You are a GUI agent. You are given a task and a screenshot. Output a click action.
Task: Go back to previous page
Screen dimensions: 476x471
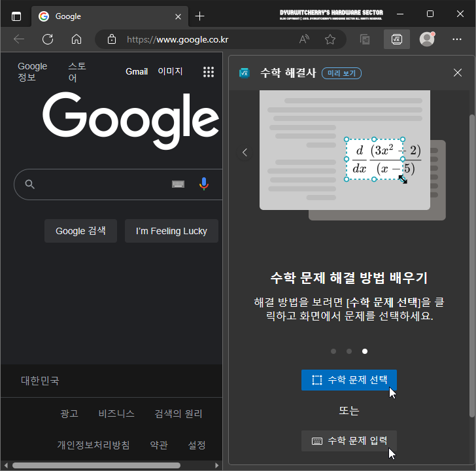pyautogui.click(x=19, y=39)
